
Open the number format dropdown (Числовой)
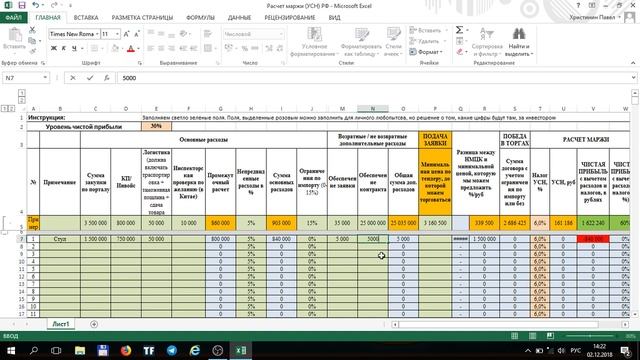(x=281, y=34)
